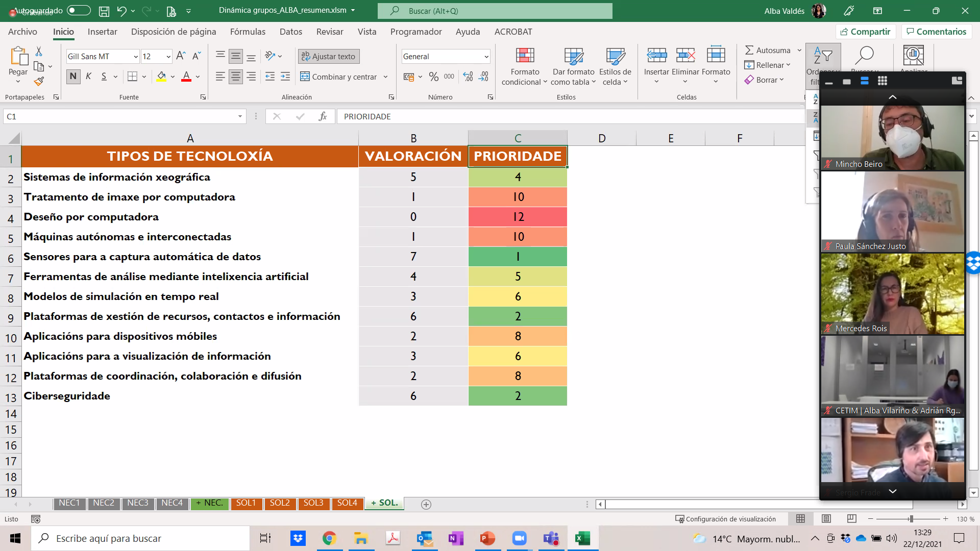Screen dimensions: 980x551
Task: Apply italic with the K button
Action: pos(89,77)
